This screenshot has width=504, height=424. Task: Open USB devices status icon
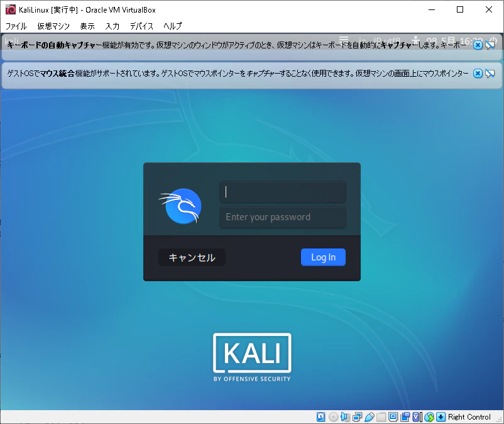370,417
